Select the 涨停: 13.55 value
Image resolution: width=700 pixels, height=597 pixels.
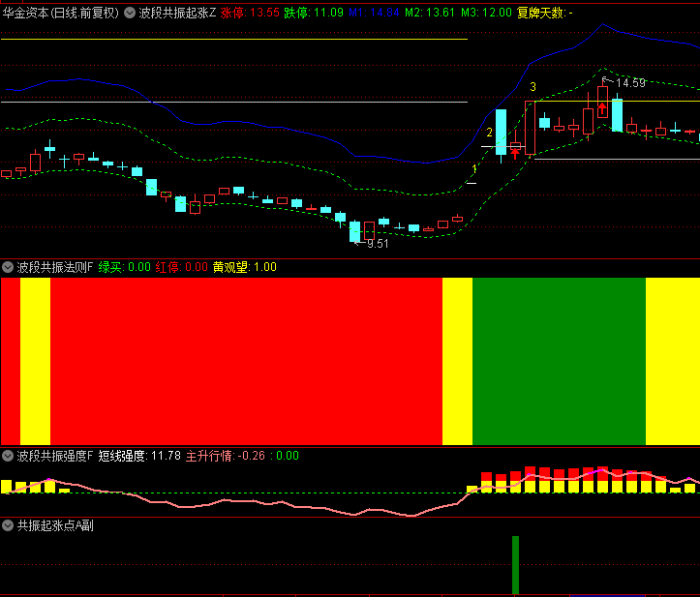(250, 13)
